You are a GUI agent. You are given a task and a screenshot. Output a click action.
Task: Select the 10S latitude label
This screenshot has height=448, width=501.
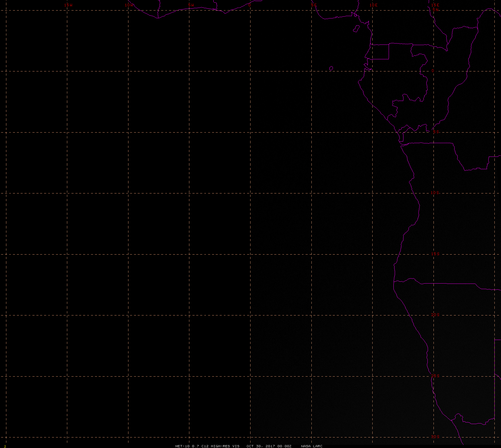tap(435, 193)
